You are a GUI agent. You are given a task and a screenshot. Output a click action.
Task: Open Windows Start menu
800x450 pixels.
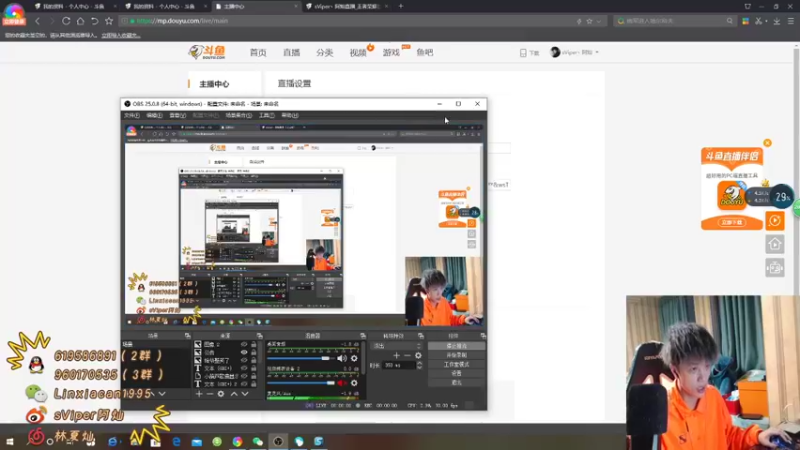(9, 441)
